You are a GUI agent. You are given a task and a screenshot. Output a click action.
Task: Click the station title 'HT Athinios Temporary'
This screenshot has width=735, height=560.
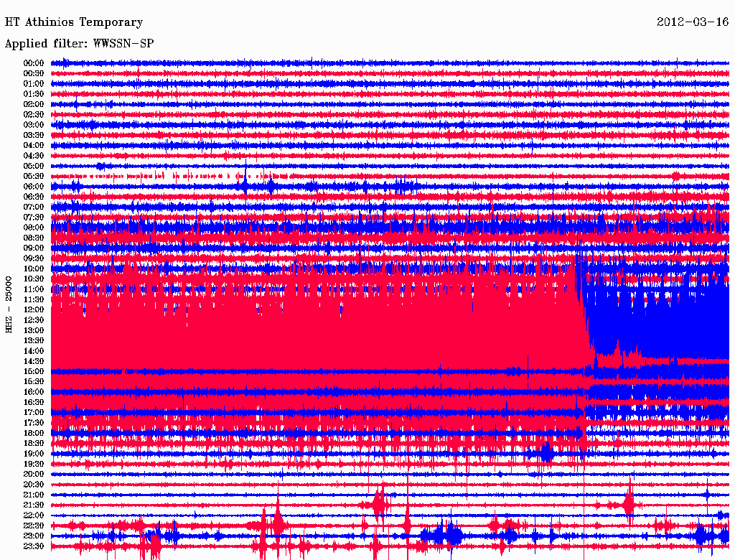click(74, 22)
